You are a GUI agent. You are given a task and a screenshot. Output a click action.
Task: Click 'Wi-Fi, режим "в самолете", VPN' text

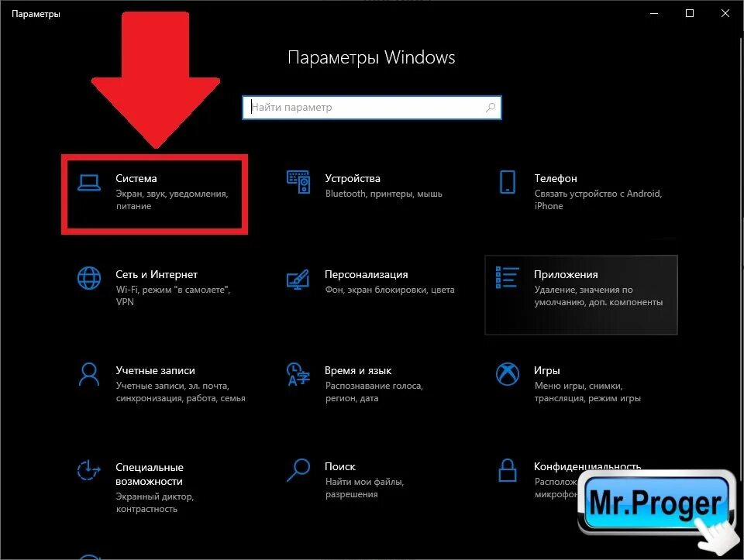pos(173,295)
